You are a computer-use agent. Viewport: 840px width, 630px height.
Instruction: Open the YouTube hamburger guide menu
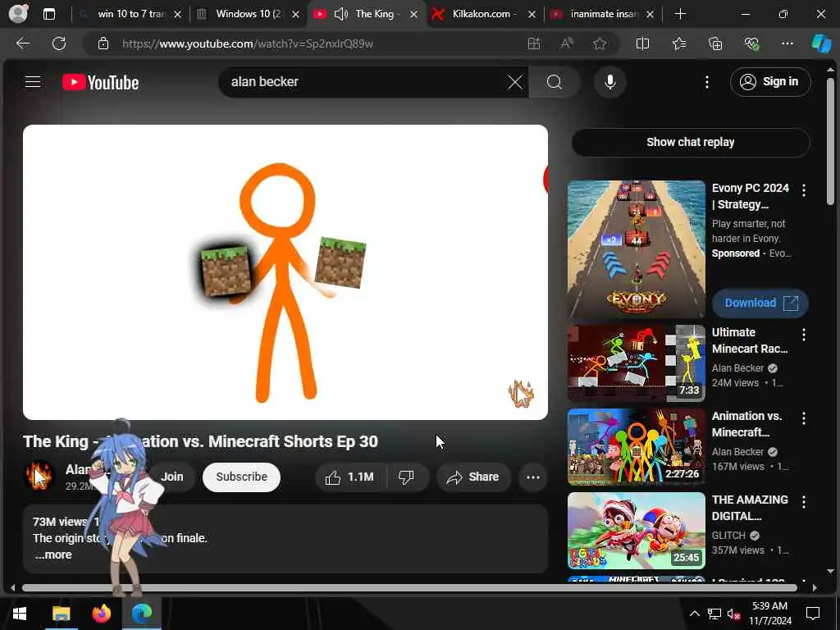(33, 82)
